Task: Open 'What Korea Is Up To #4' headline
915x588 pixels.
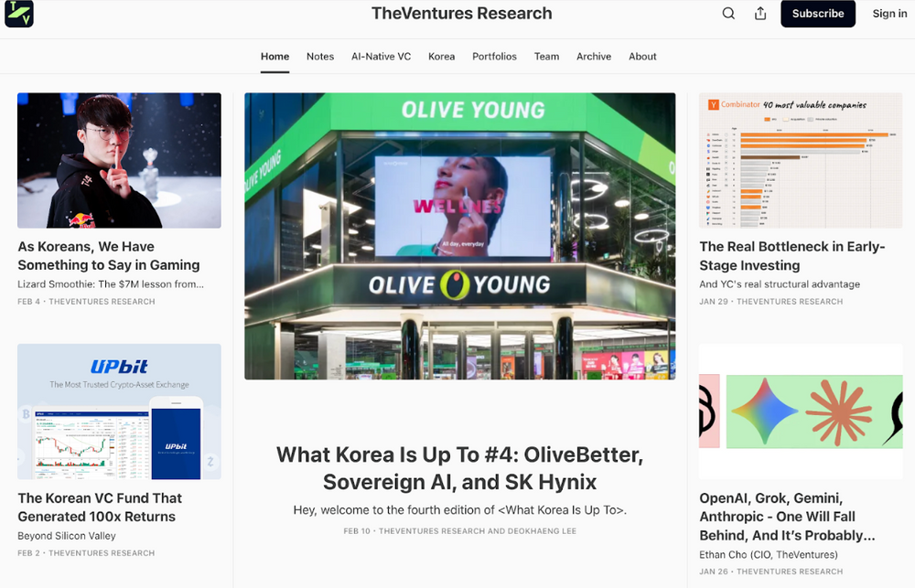Action: [460, 468]
